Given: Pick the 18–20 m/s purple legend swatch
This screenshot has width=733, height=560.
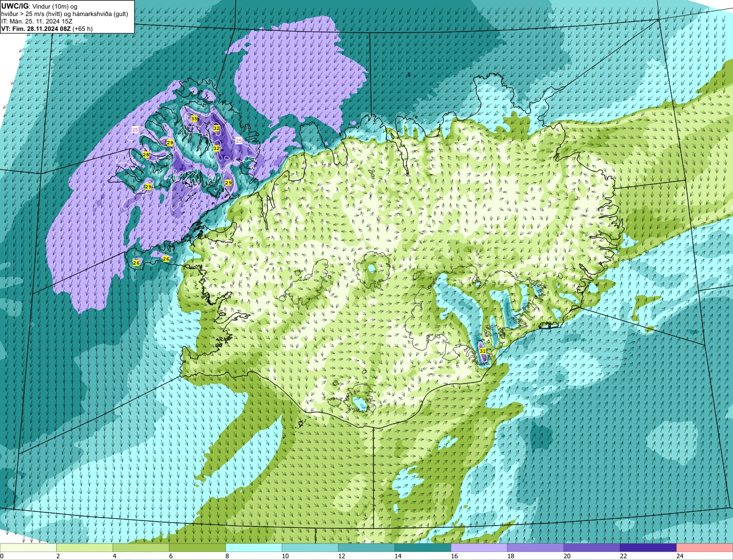Looking at the screenshot, I should click(535, 548).
